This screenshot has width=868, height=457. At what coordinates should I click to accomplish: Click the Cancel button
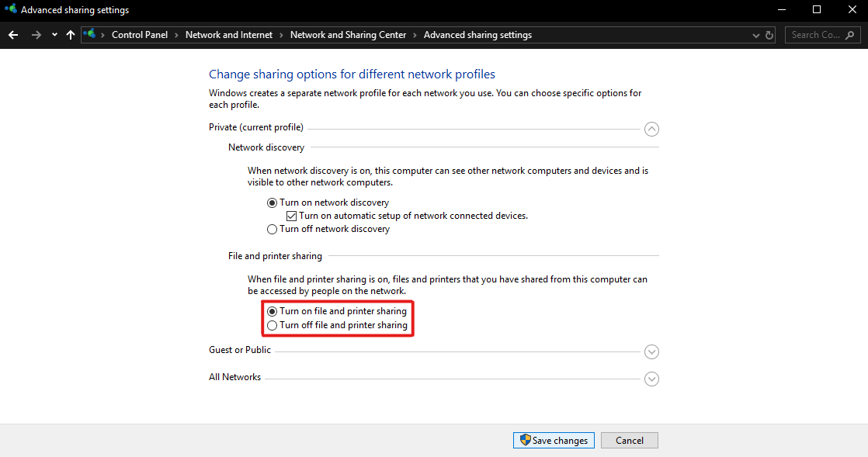[629, 440]
